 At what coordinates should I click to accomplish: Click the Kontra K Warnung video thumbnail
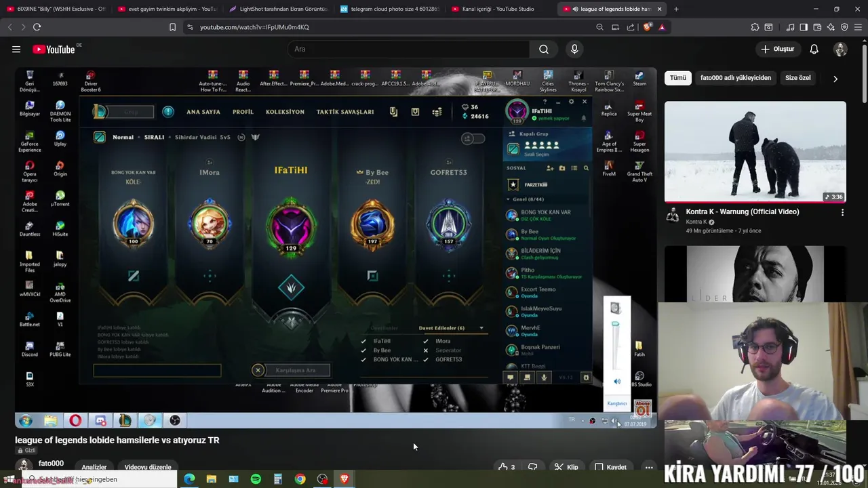755,152
